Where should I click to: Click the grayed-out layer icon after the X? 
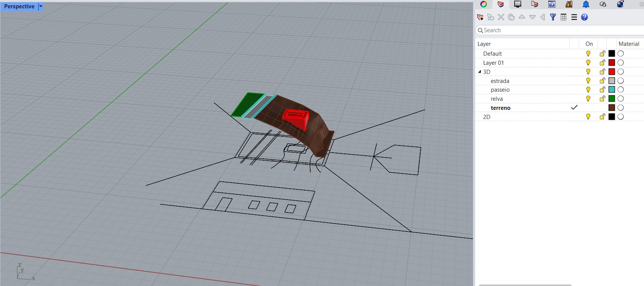(x=511, y=17)
